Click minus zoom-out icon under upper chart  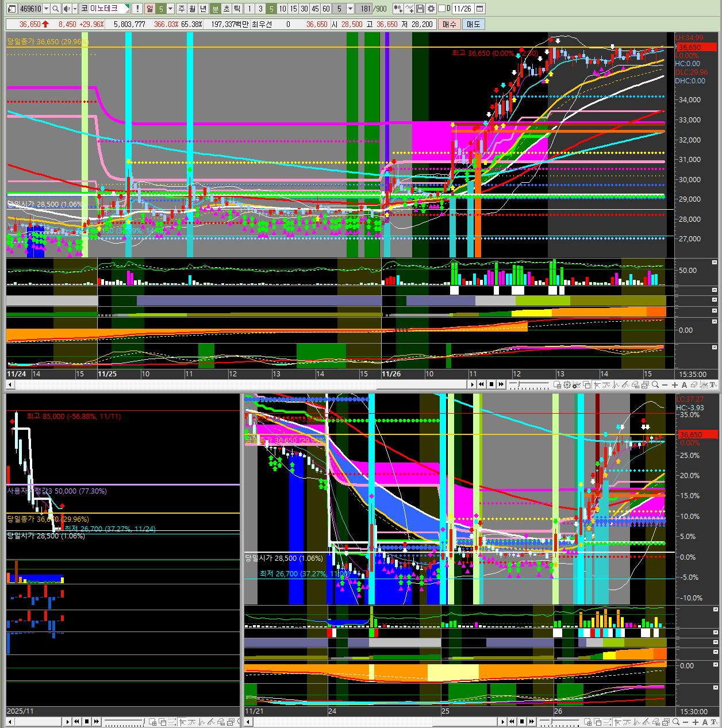(x=665, y=385)
